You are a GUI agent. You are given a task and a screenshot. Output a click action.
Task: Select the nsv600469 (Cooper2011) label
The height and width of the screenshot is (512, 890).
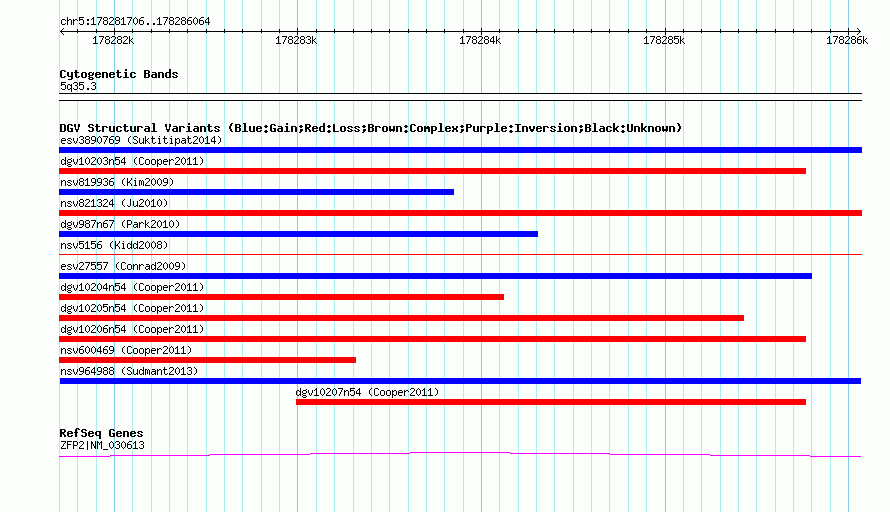(126, 350)
